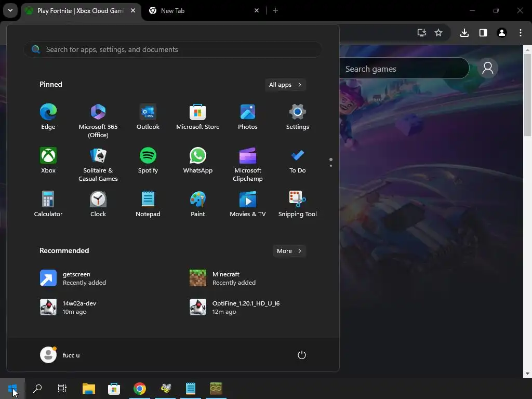
Task: Launch the Xbox app
Action: point(48,161)
